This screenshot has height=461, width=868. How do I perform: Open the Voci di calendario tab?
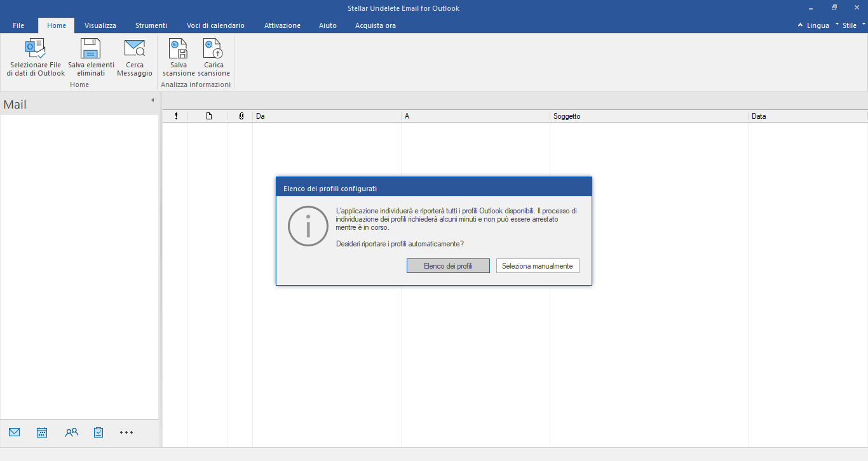pyautogui.click(x=215, y=25)
